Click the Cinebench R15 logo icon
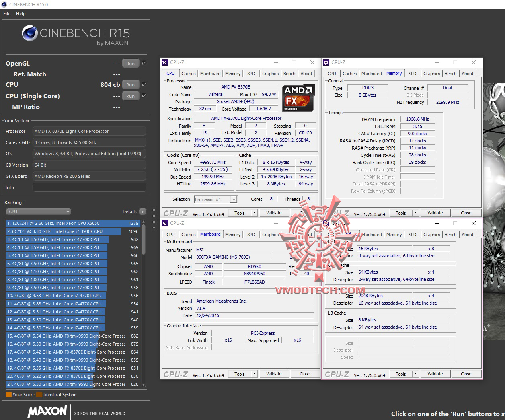The image size is (505, 420). tap(29, 33)
